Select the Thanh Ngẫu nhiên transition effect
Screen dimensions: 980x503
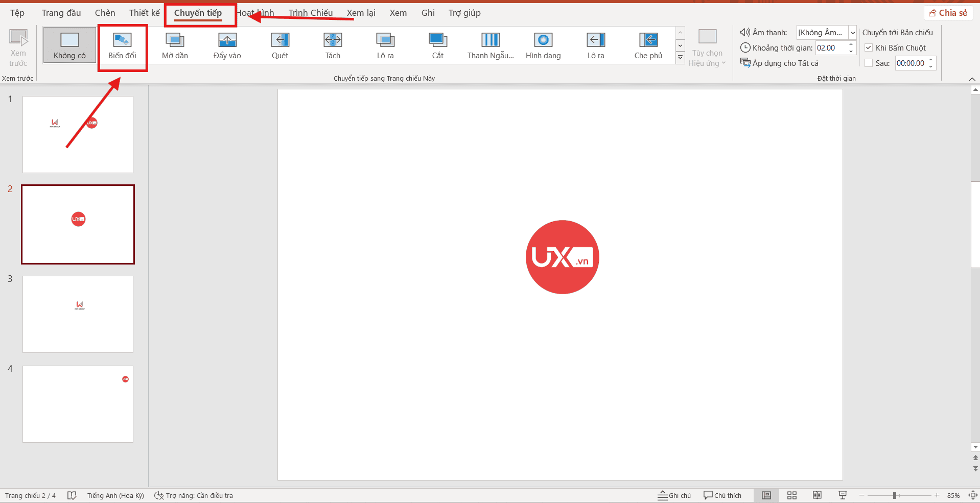click(x=490, y=45)
